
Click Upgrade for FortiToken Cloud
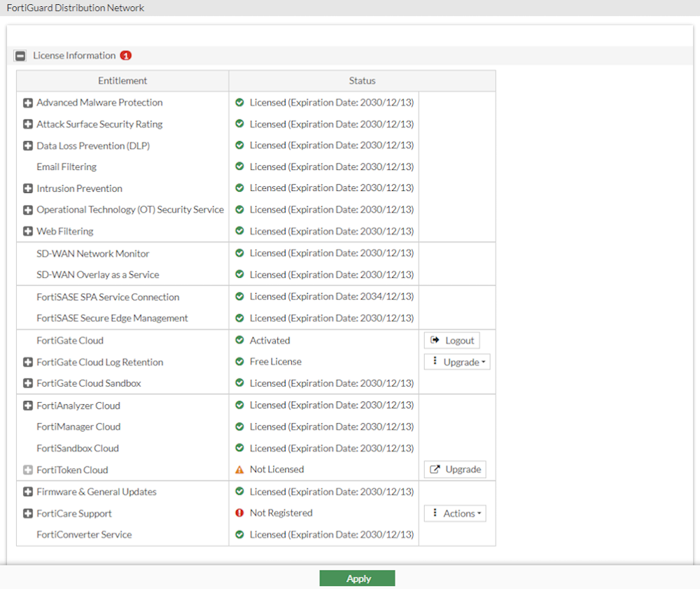(x=455, y=469)
